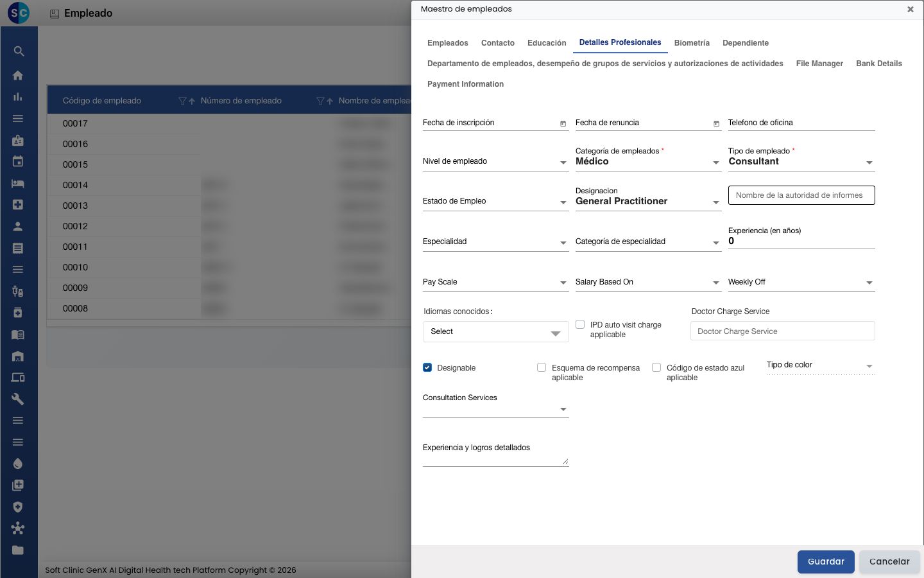Click the Cancelar button
The height and width of the screenshot is (578, 924).
pos(889,562)
